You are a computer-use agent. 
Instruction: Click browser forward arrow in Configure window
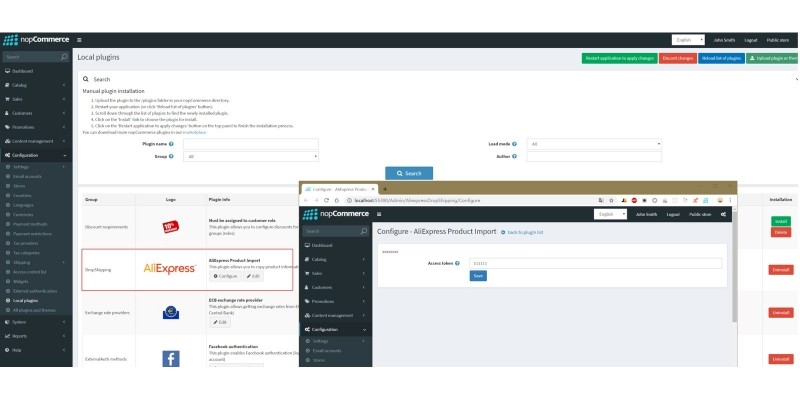pyautogui.click(x=317, y=201)
